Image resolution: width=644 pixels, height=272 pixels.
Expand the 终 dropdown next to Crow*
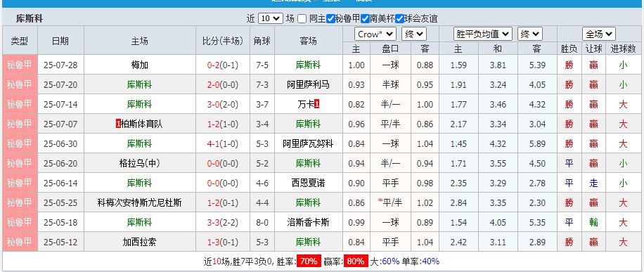point(414,34)
